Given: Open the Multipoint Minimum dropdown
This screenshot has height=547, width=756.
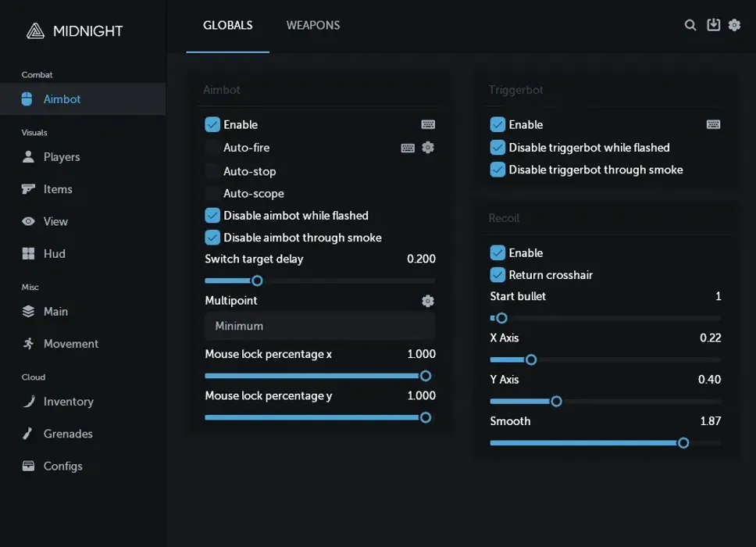Looking at the screenshot, I should (x=319, y=326).
